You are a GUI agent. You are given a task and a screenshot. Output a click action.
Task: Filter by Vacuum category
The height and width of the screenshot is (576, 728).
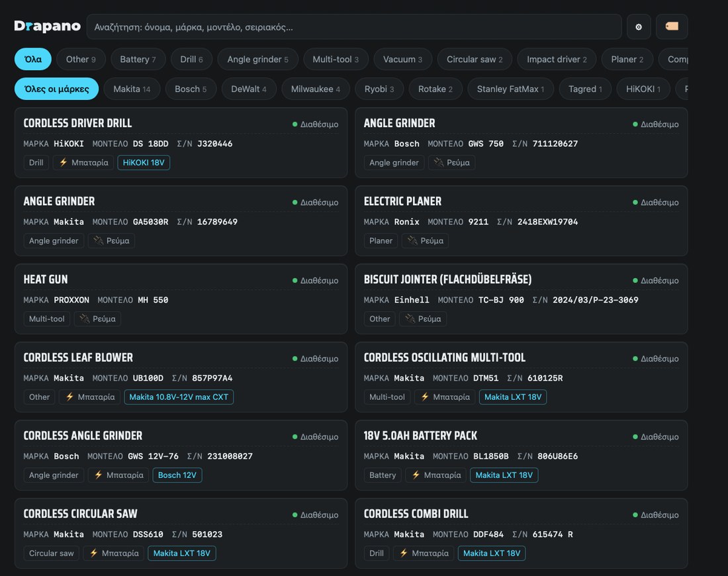402,59
